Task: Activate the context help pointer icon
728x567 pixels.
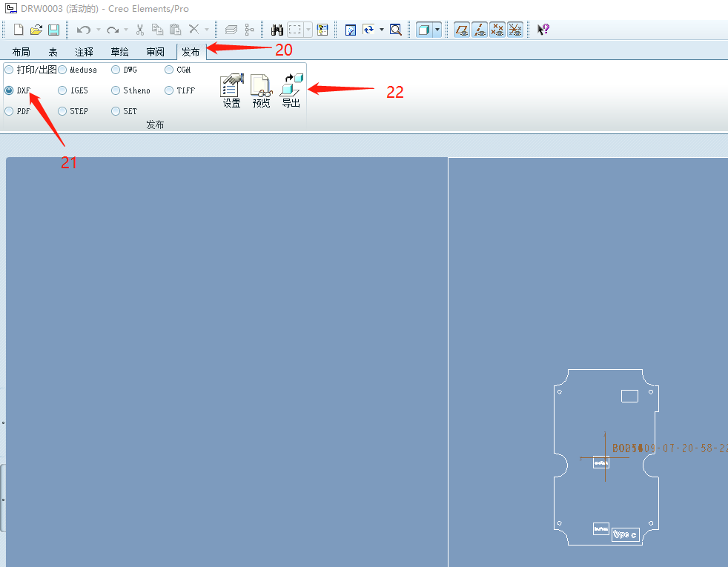Action: (x=543, y=30)
